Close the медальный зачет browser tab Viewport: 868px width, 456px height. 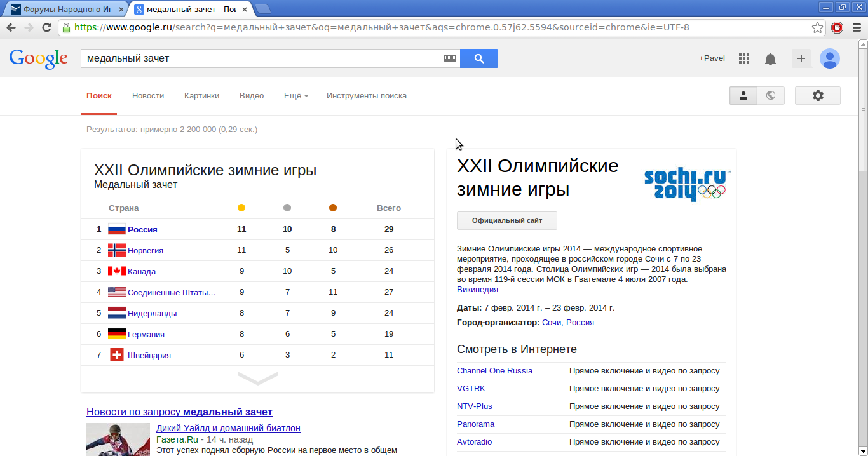(x=246, y=10)
